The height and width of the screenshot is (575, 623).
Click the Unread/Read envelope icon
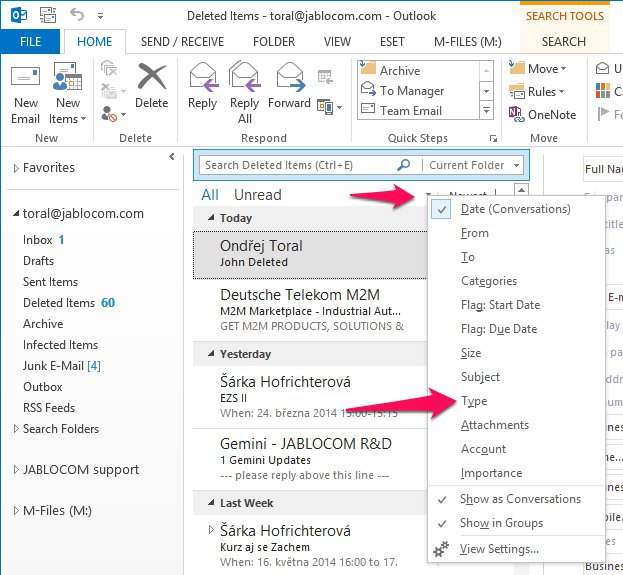pyautogui.click(x=602, y=68)
